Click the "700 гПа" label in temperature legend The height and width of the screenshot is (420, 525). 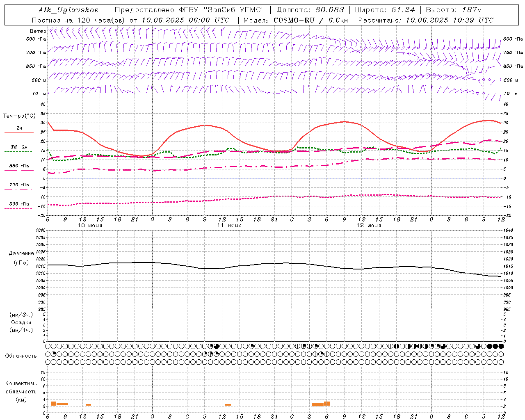point(19,185)
